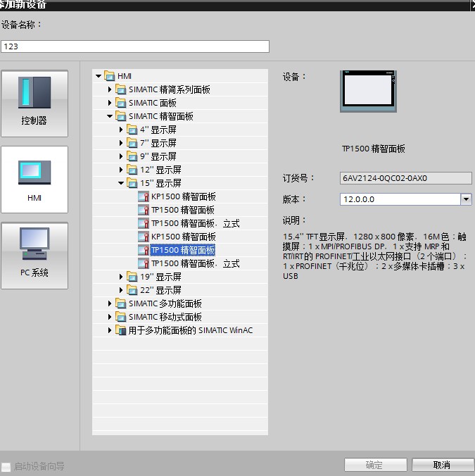Select the 'SIMATIC 移动式面板' label

click(x=165, y=317)
